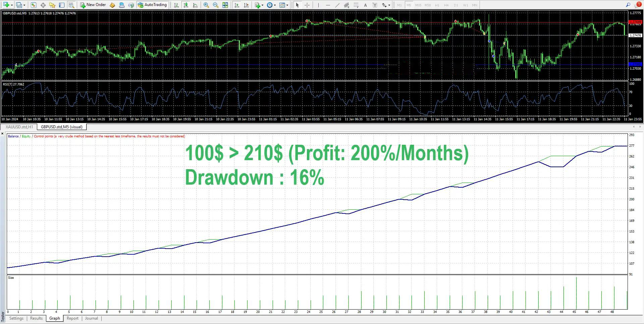Toggle the chart shift from right edge

point(246,5)
